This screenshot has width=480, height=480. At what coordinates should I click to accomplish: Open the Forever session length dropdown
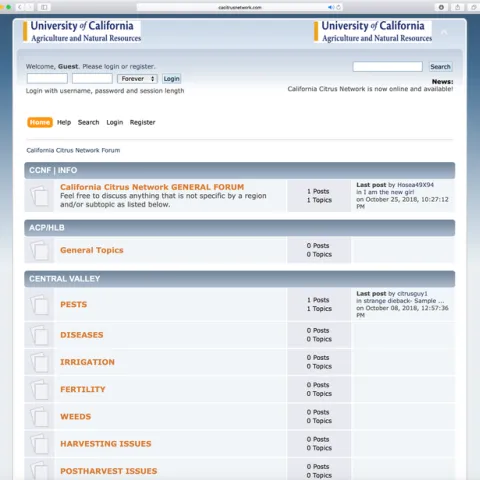tap(137, 79)
